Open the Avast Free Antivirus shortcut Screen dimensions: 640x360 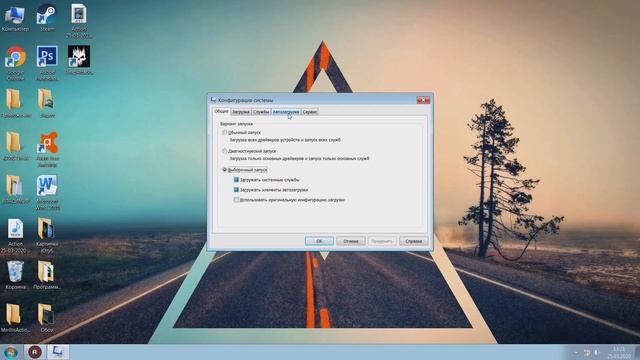click(x=47, y=149)
